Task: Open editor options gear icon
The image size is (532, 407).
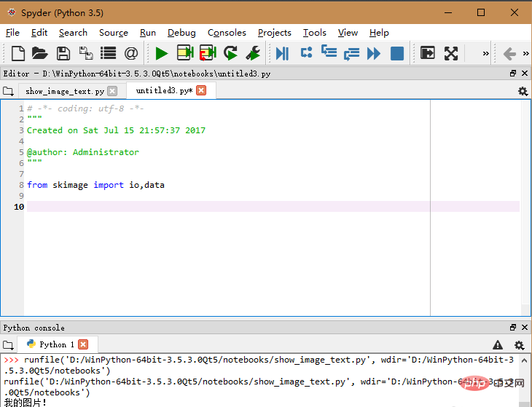Action: 523,91
